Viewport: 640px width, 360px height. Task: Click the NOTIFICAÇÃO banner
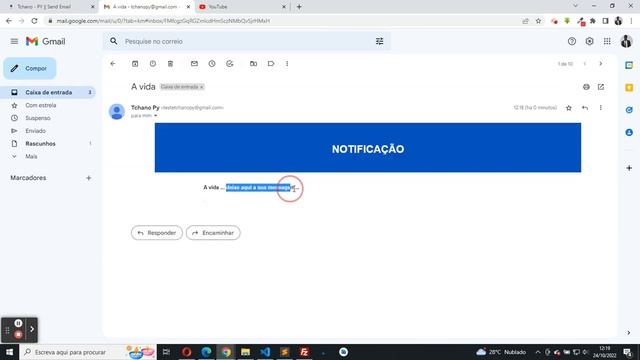coord(368,147)
